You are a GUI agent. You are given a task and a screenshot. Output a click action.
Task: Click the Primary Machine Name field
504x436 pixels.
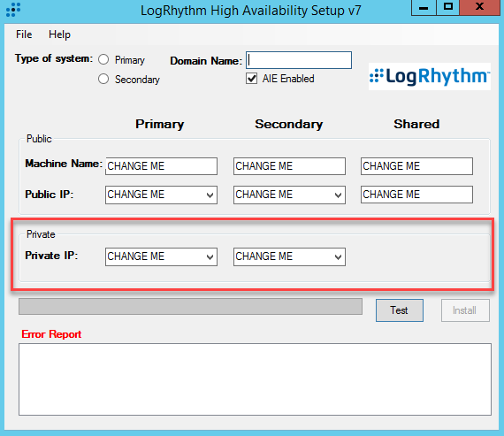tap(161, 166)
